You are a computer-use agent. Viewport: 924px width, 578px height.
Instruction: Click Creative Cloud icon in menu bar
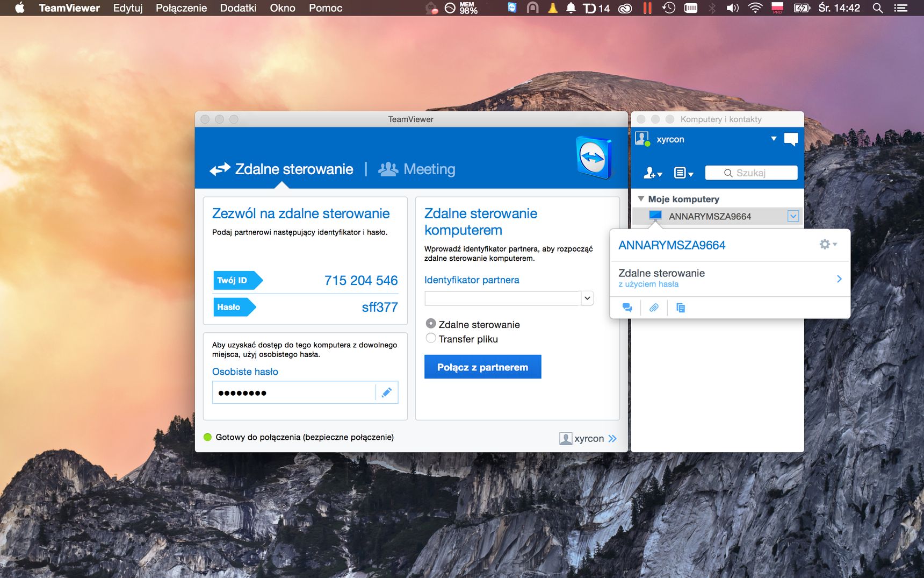625,8
